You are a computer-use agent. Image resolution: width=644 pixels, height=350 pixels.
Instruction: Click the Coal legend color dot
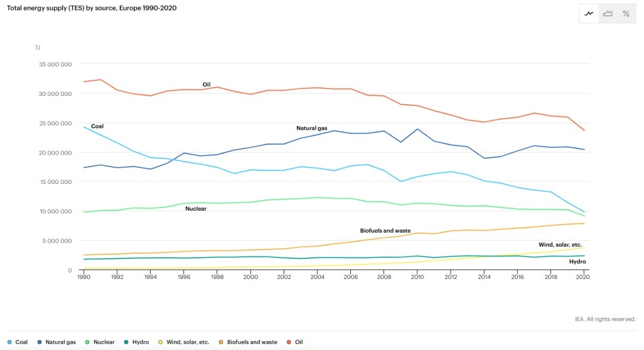tap(9, 342)
